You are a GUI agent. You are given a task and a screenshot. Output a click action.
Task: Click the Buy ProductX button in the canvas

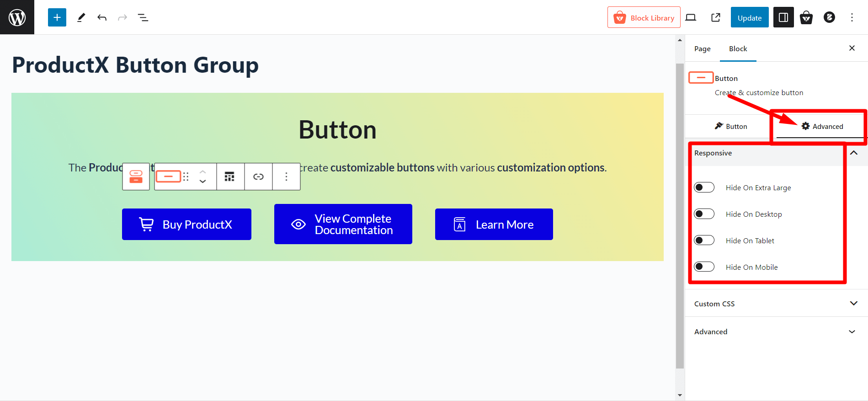coord(186,224)
